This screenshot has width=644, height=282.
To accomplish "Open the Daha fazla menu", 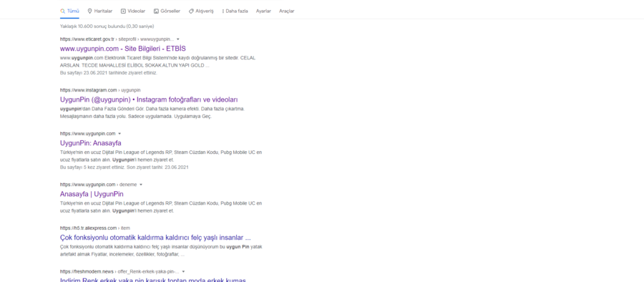I will (235, 11).
